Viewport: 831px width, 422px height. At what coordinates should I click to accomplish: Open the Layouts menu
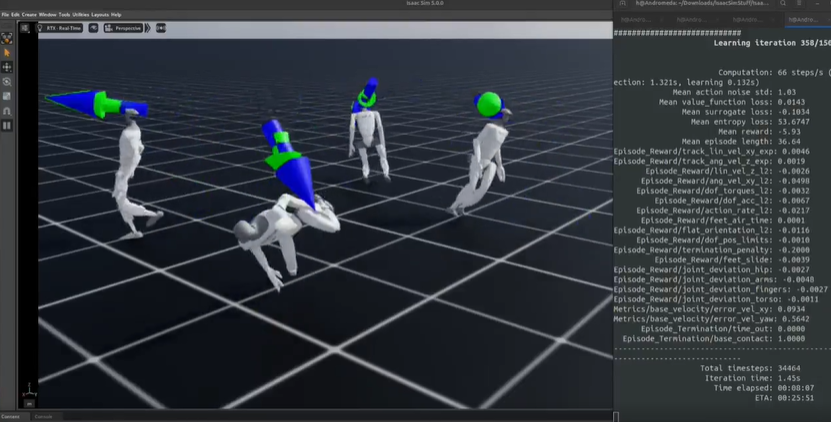(99, 15)
